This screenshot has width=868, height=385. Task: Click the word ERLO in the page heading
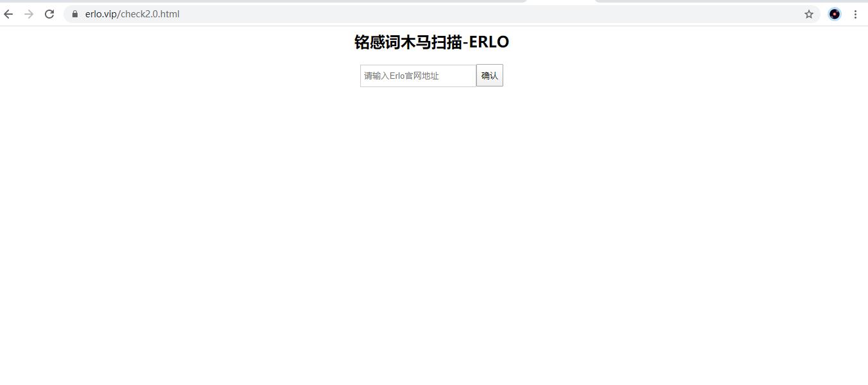489,42
